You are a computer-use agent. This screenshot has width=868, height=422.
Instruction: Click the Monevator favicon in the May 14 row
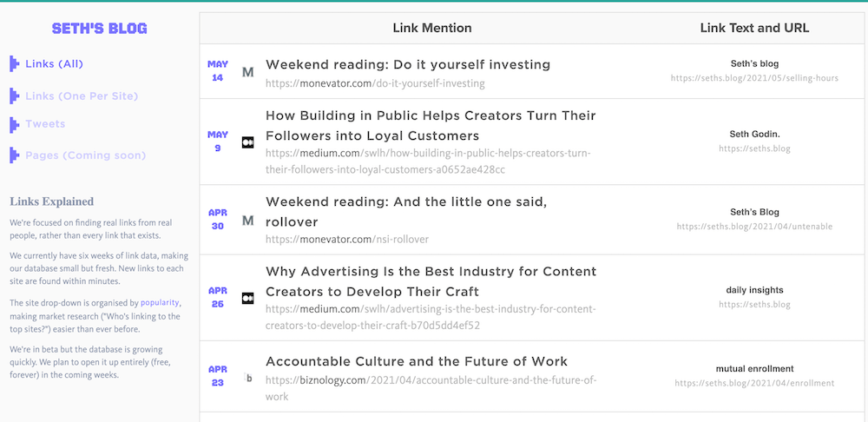(248, 72)
